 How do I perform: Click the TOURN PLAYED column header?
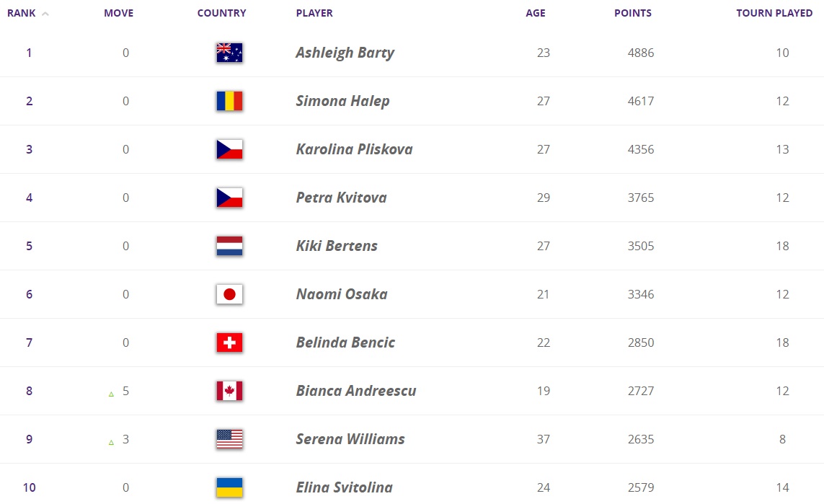point(774,13)
